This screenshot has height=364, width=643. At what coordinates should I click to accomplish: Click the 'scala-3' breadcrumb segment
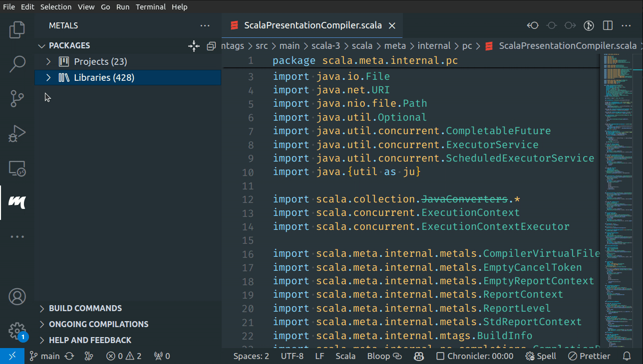[x=325, y=46]
